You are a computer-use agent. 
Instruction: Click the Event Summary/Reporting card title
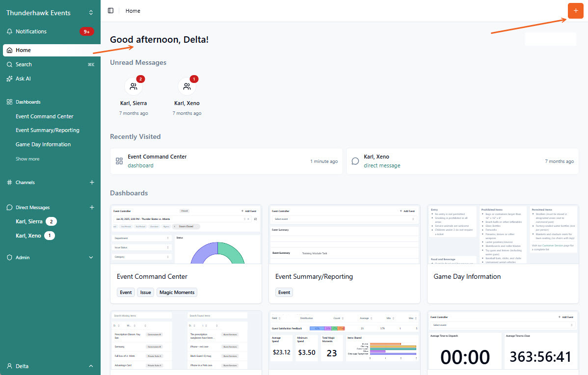[x=314, y=276]
